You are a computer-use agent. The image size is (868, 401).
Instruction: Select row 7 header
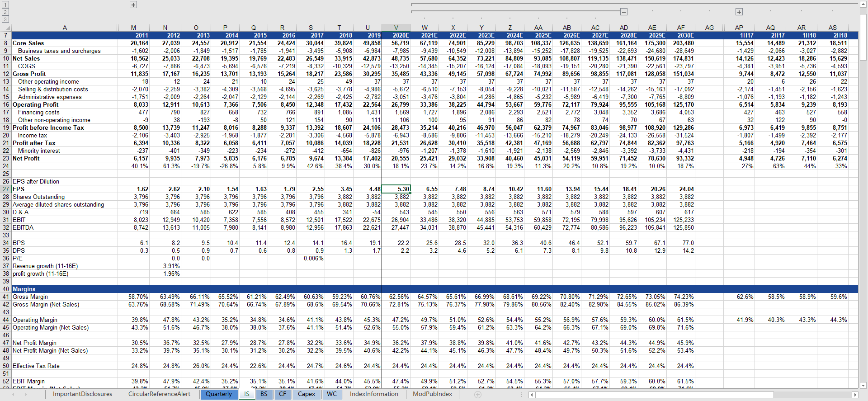(6, 35)
